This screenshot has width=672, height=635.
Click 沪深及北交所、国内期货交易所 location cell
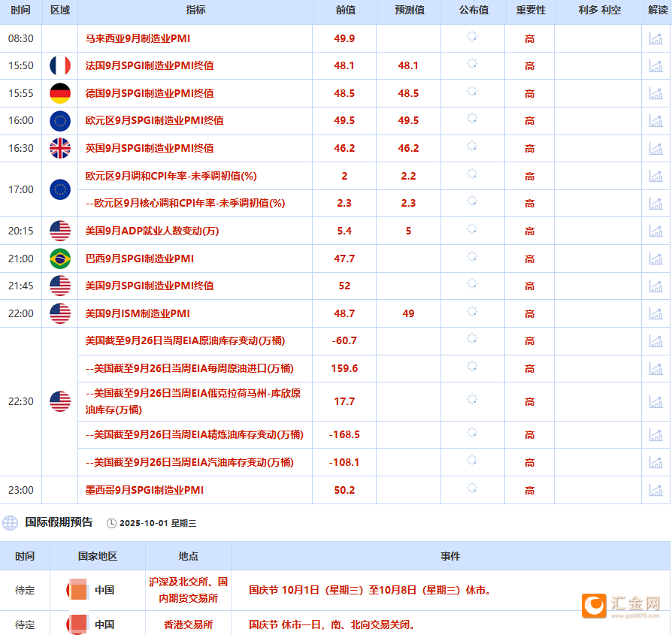coord(188,590)
